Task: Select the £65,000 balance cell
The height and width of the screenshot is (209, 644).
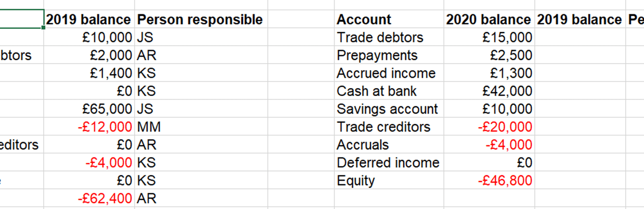Action: point(107,109)
